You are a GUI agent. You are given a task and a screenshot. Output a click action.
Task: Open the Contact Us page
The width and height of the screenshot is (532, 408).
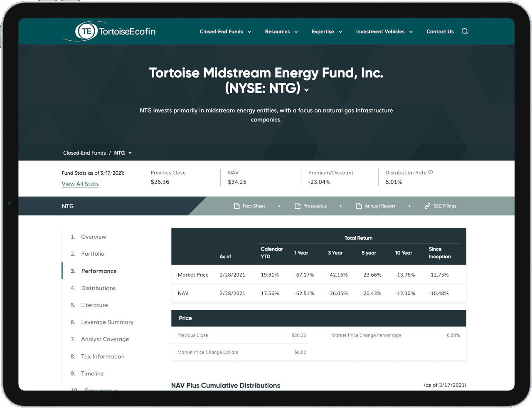(x=440, y=32)
